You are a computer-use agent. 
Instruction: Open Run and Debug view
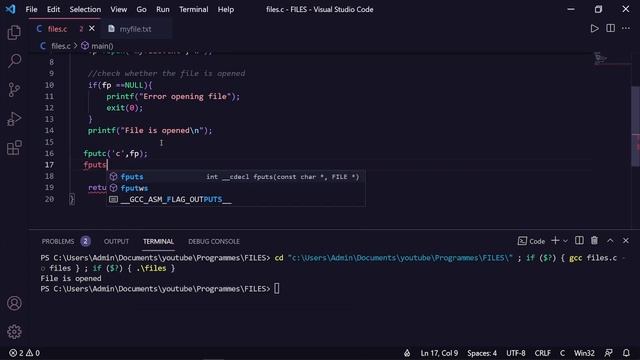coord(14,119)
